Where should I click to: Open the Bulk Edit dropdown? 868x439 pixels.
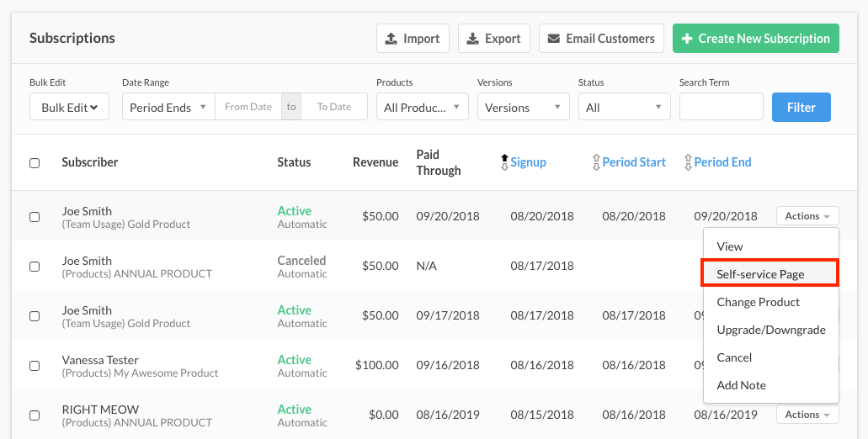(69, 108)
